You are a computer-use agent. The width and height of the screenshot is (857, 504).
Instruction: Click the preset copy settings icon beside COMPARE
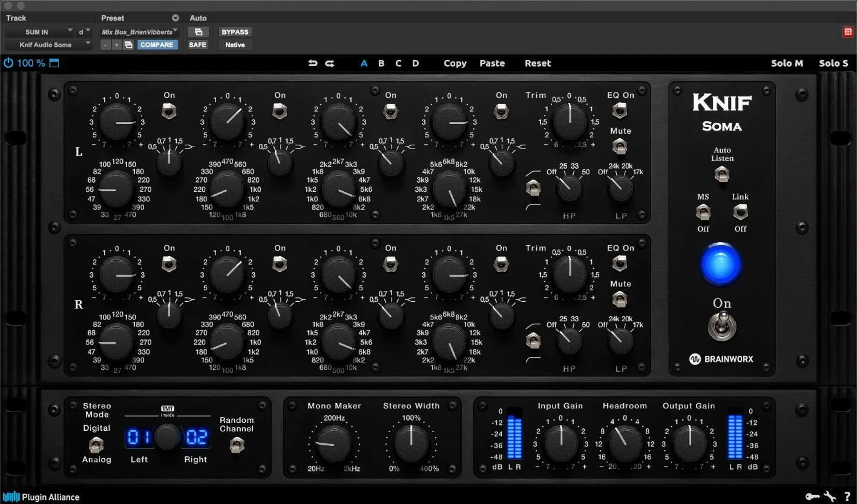pos(128,45)
